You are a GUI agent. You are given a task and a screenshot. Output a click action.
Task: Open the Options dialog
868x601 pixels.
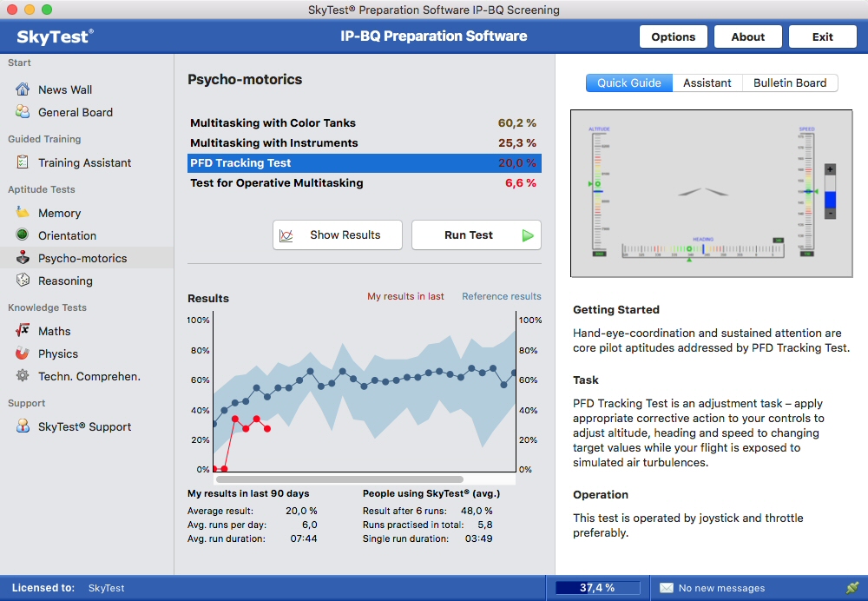673,36
